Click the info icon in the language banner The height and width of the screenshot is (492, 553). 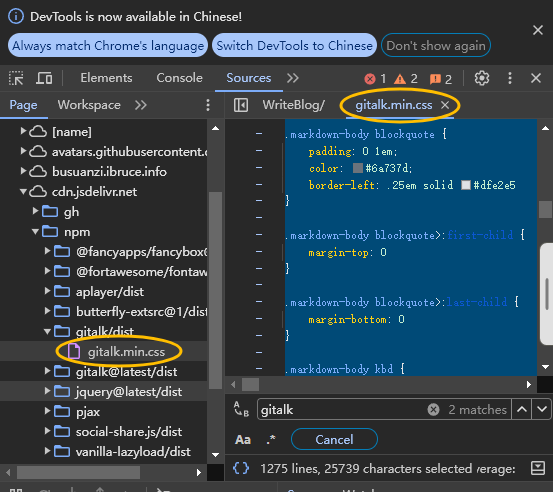16,17
